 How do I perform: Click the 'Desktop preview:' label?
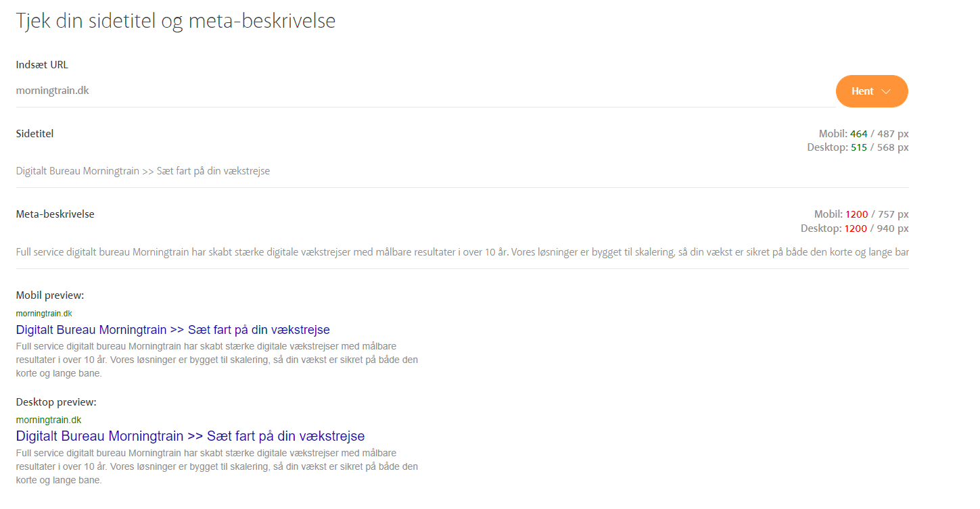click(56, 402)
